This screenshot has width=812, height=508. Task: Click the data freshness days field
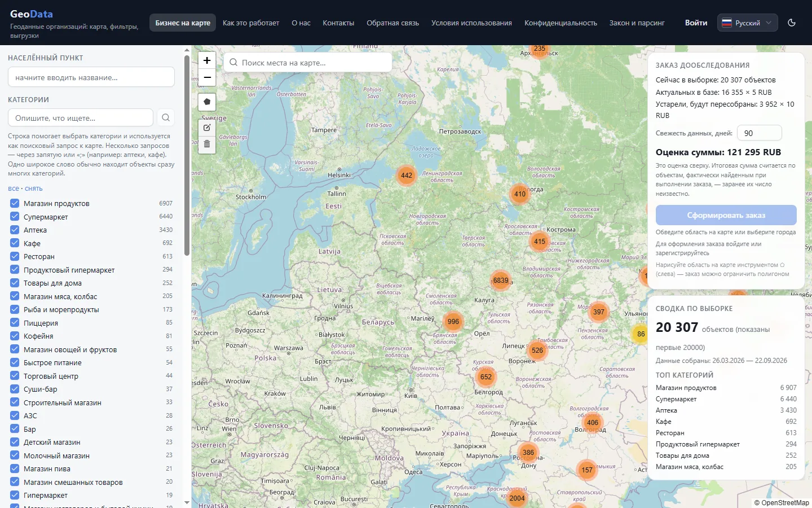759,133
